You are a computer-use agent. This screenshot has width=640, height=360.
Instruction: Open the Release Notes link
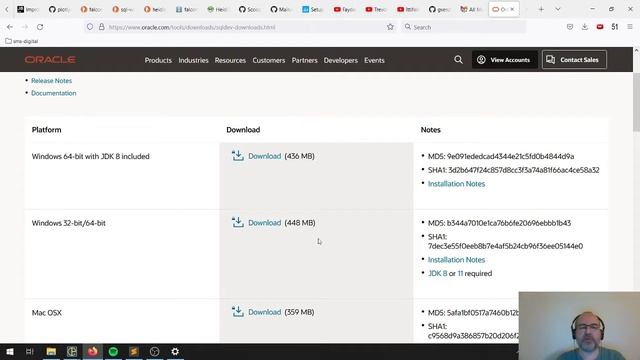tap(51, 80)
